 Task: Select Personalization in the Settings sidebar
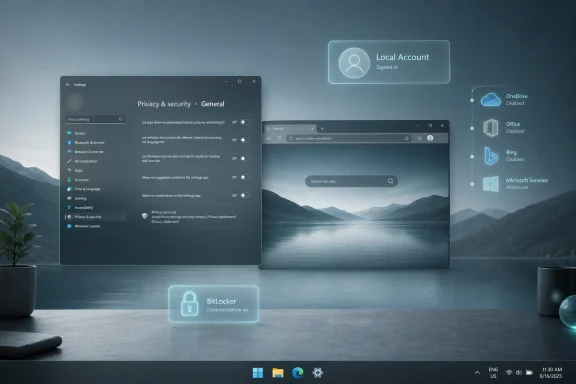coord(86,161)
